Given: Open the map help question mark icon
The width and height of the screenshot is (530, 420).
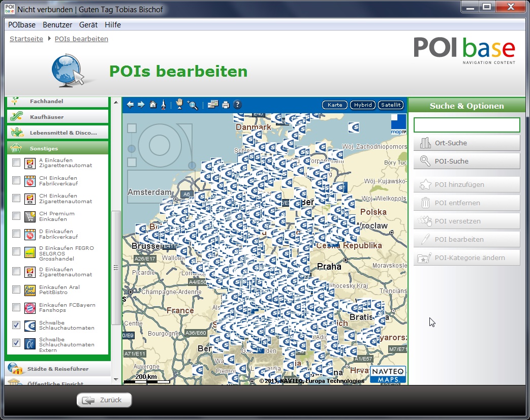Looking at the screenshot, I should click(237, 105).
